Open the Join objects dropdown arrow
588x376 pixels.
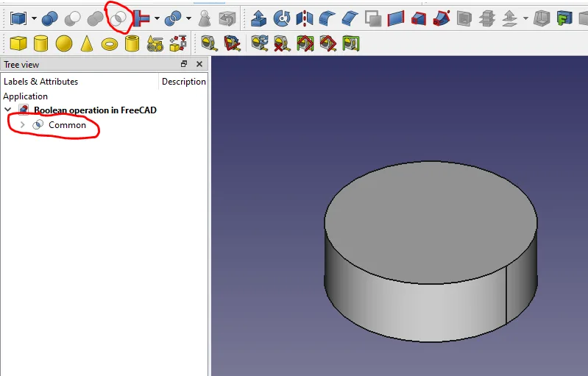(157, 18)
